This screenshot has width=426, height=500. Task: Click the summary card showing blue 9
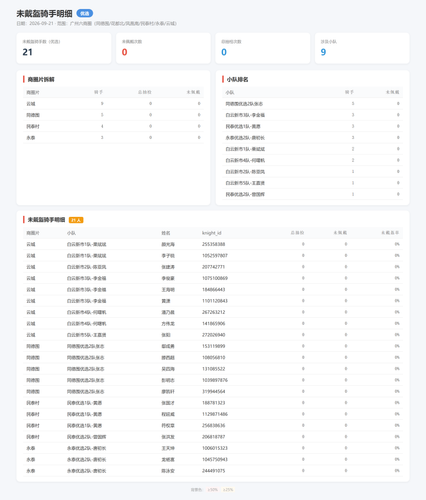[x=362, y=48]
